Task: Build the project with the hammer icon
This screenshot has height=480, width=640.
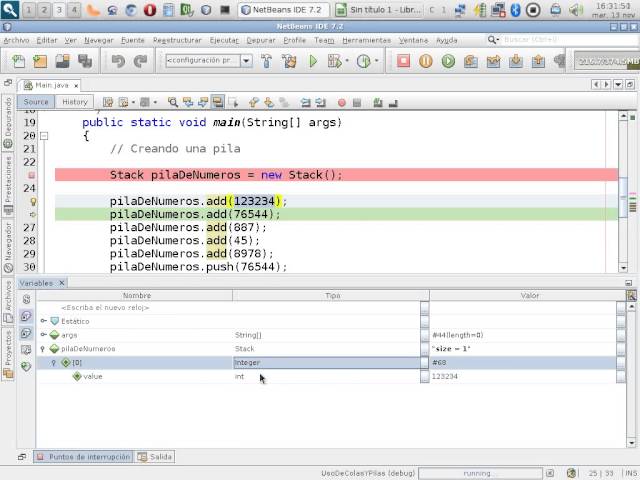Action: [267, 61]
